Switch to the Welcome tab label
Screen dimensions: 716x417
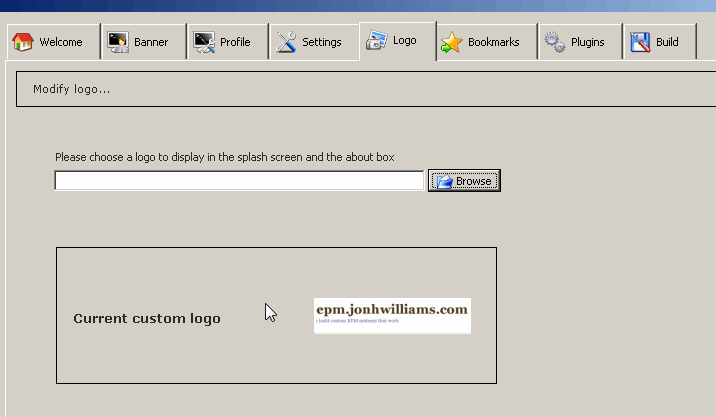tap(61, 43)
